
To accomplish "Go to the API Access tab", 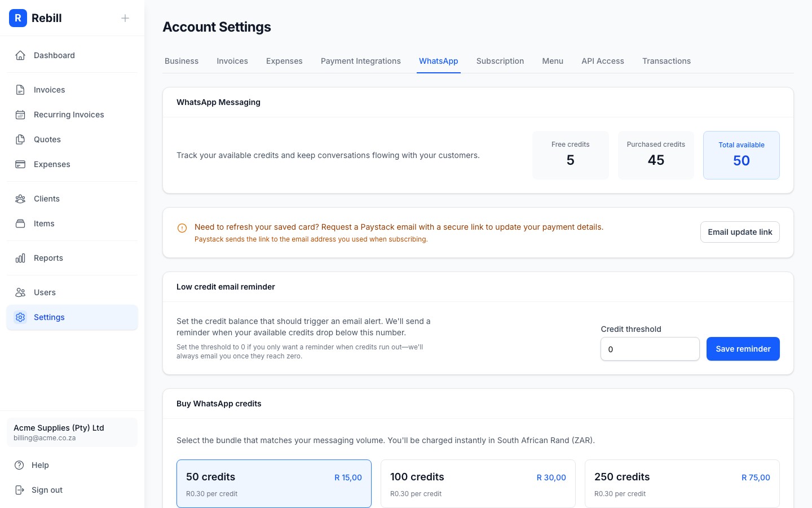I will 602,61.
